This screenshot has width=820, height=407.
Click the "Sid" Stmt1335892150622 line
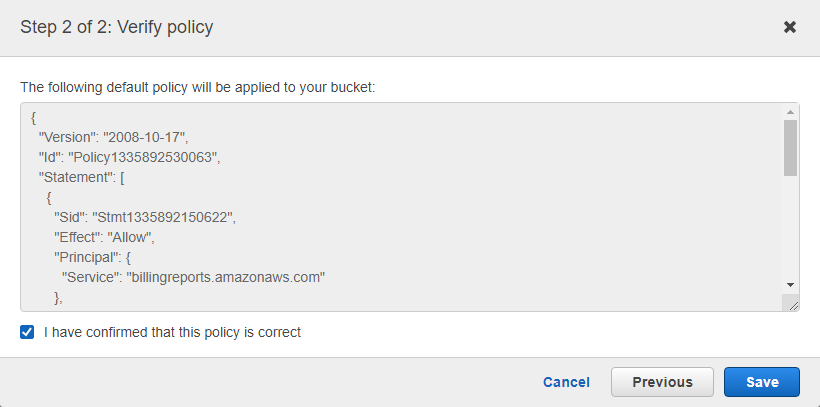pyautogui.click(x=145, y=218)
